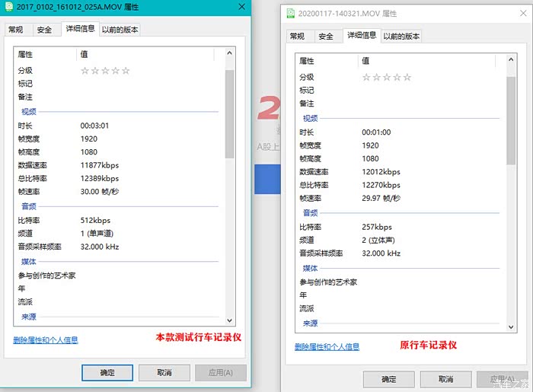Click the file icon in 20200117-140321.MOV title bar
The image size is (533, 392).
(x=290, y=14)
